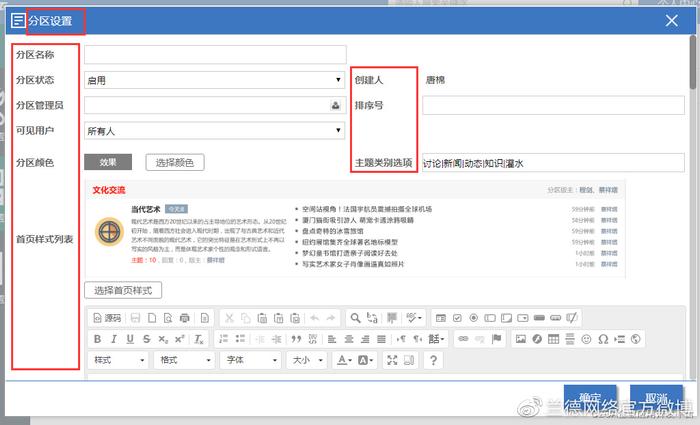Screen dimensions: 700x425
Task: Click Paste as plain text icon
Action: click(x=279, y=318)
